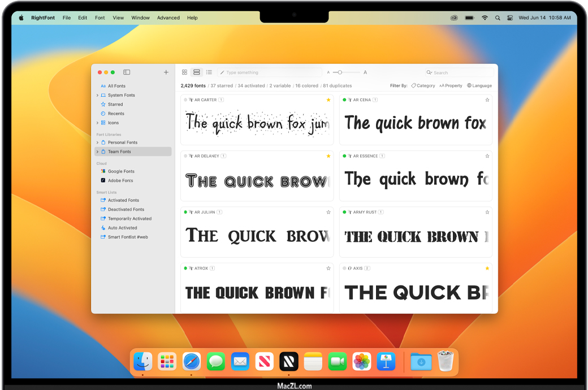Switch to list view layout
The height and width of the screenshot is (390, 588).
(x=209, y=72)
